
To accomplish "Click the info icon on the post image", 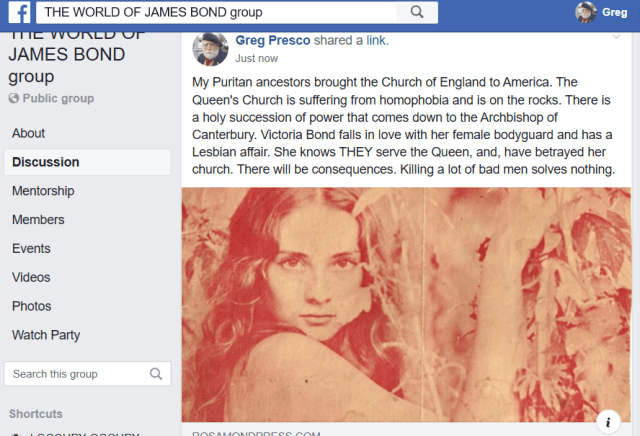I will [610, 421].
